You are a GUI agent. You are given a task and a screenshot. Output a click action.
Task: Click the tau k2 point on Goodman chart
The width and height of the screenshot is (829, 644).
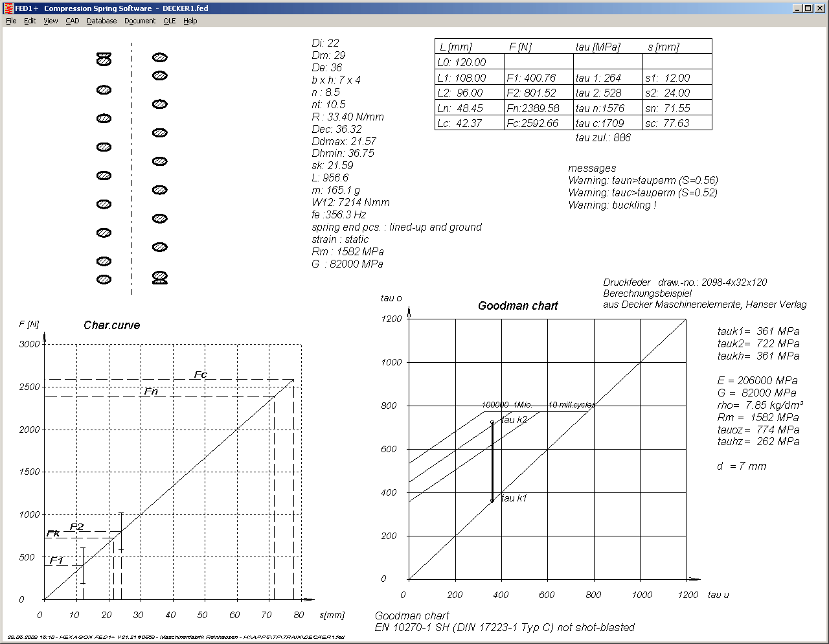(x=492, y=422)
